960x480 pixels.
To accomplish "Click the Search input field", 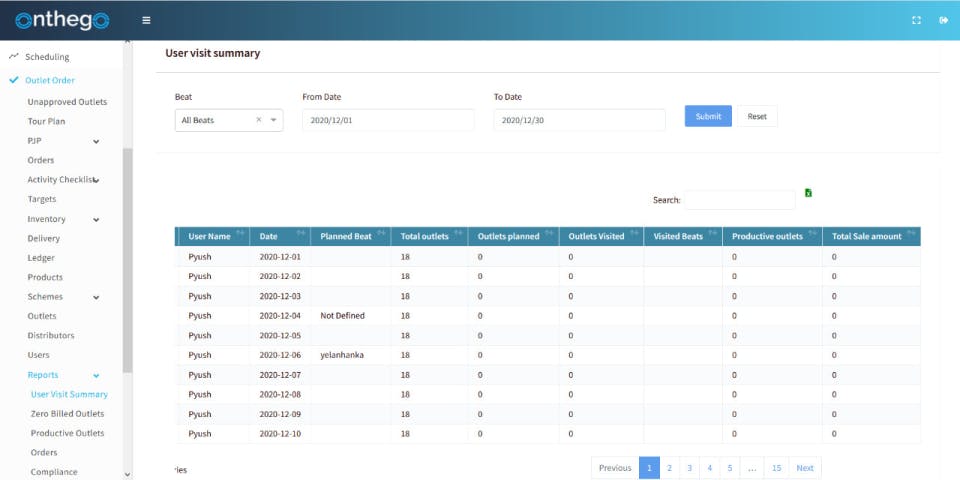I will 739,200.
